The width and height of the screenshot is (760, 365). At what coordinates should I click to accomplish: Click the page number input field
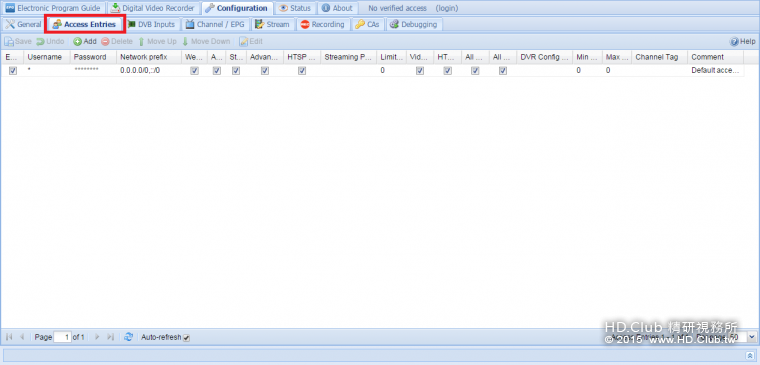[63, 337]
